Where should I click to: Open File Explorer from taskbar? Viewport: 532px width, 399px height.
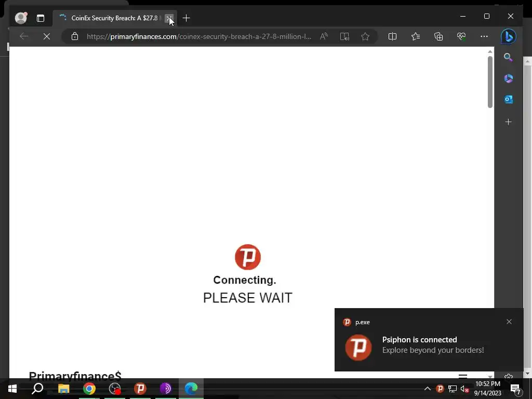pyautogui.click(x=63, y=389)
